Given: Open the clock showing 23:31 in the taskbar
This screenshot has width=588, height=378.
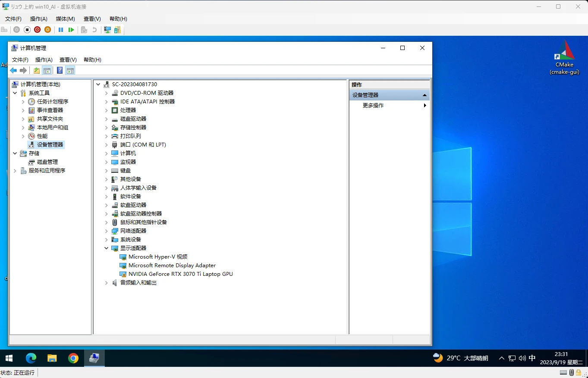Looking at the screenshot, I should [561, 358].
